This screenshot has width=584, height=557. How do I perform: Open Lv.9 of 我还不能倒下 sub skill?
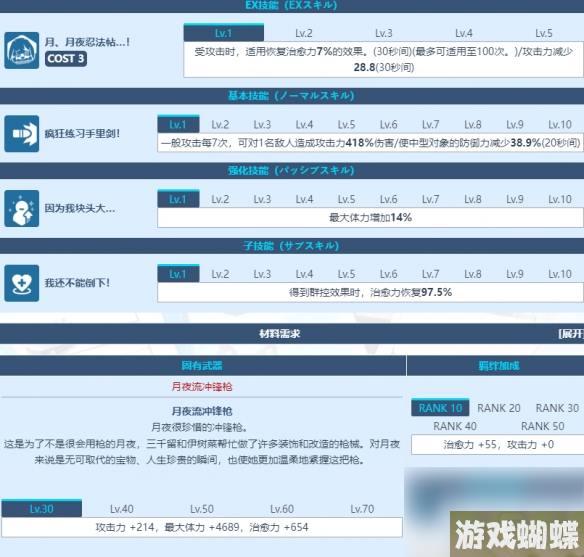pyautogui.click(x=515, y=274)
